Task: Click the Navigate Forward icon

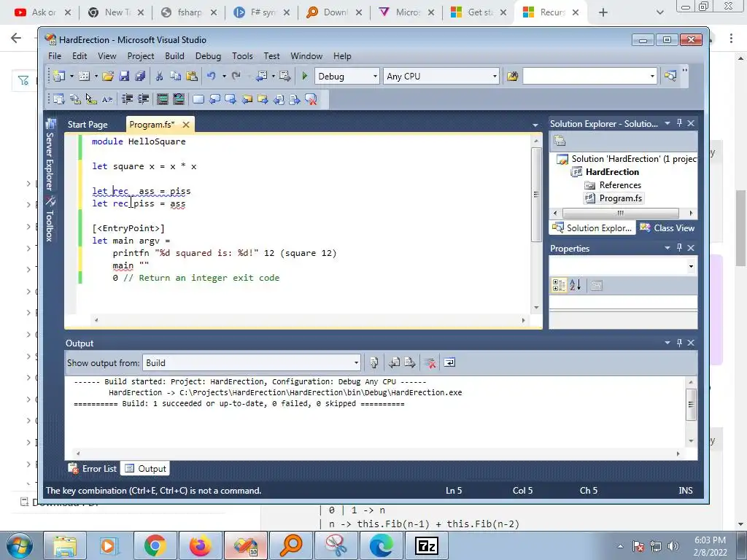Action: (285, 76)
